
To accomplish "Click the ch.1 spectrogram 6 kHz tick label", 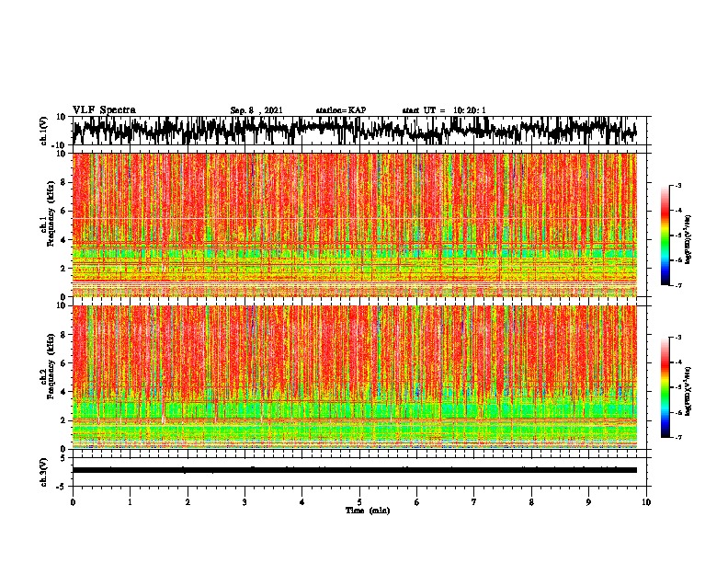I will (x=63, y=211).
